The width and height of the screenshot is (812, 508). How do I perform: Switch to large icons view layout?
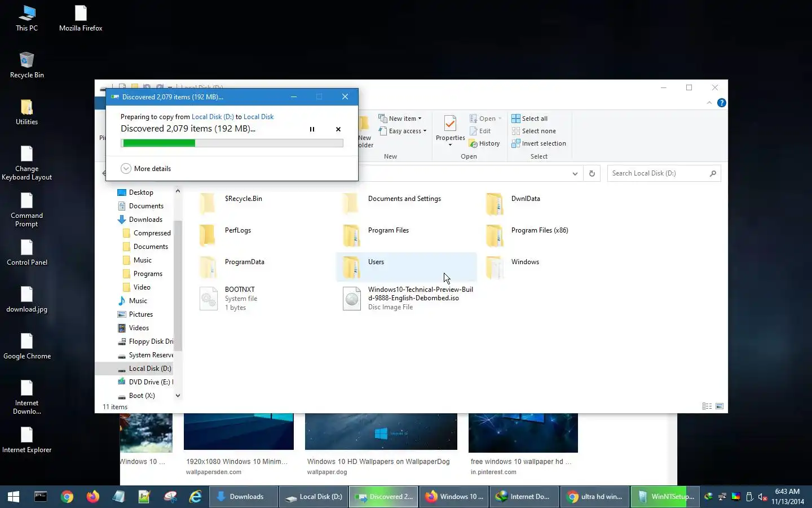720,406
